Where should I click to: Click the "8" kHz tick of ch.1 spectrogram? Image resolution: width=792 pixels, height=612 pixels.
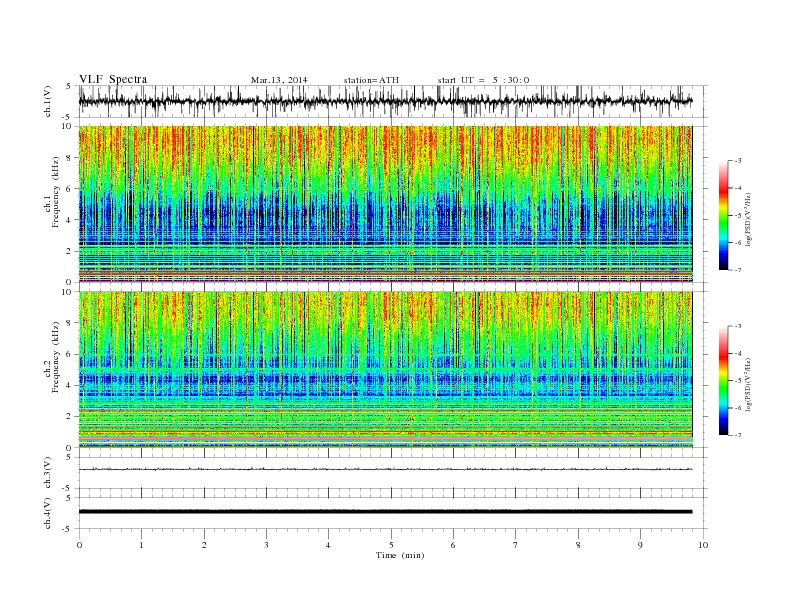[70, 158]
